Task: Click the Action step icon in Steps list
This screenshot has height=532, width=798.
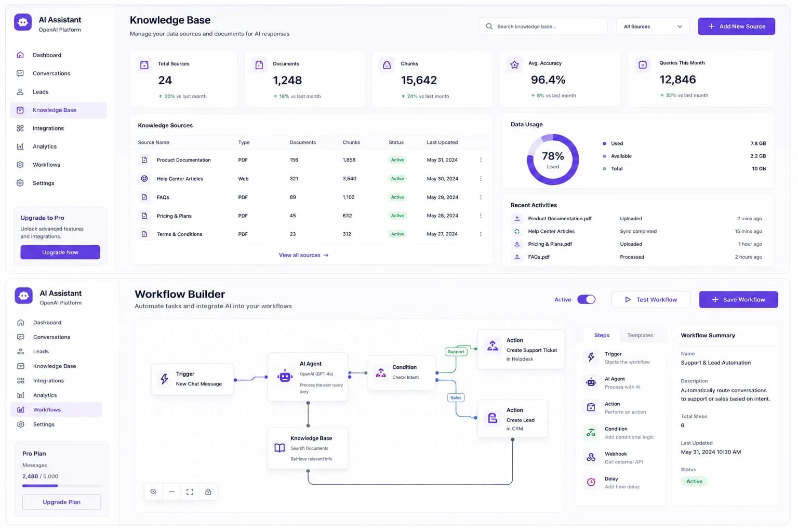Action: pyautogui.click(x=591, y=407)
